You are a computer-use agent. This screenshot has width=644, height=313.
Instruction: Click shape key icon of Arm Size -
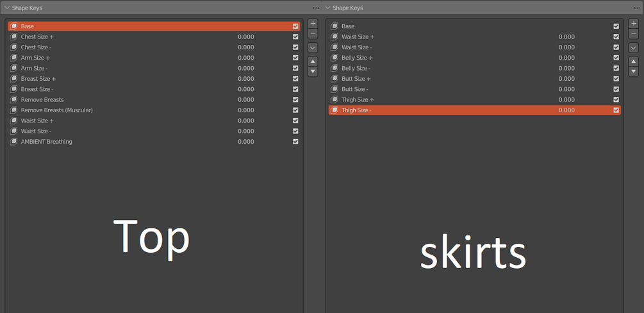(13, 68)
